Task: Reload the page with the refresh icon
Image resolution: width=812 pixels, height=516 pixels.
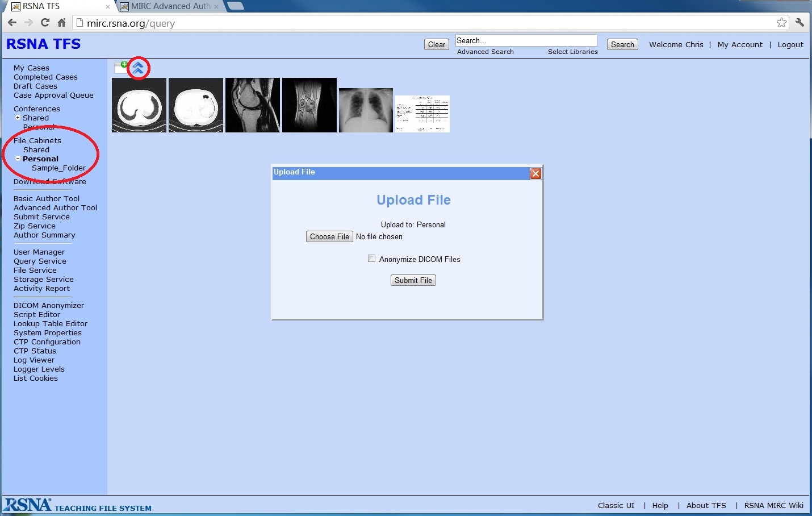Action: pos(45,23)
